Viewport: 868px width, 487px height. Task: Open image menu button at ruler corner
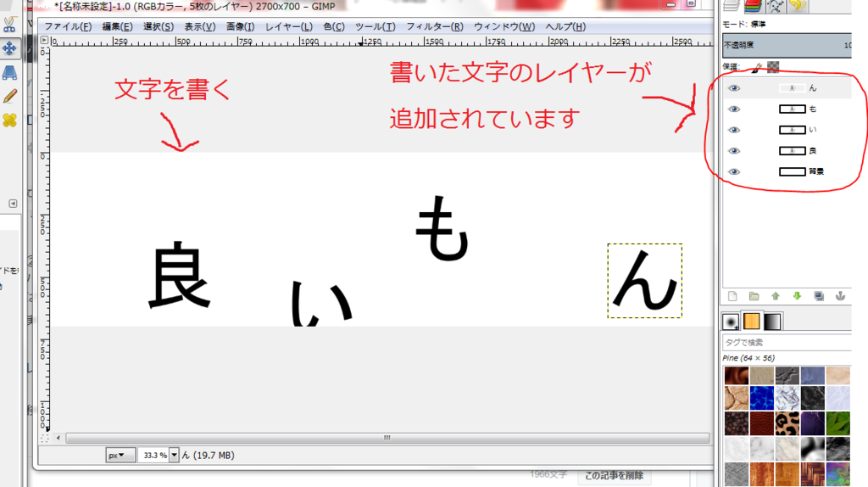[x=44, y=40]
